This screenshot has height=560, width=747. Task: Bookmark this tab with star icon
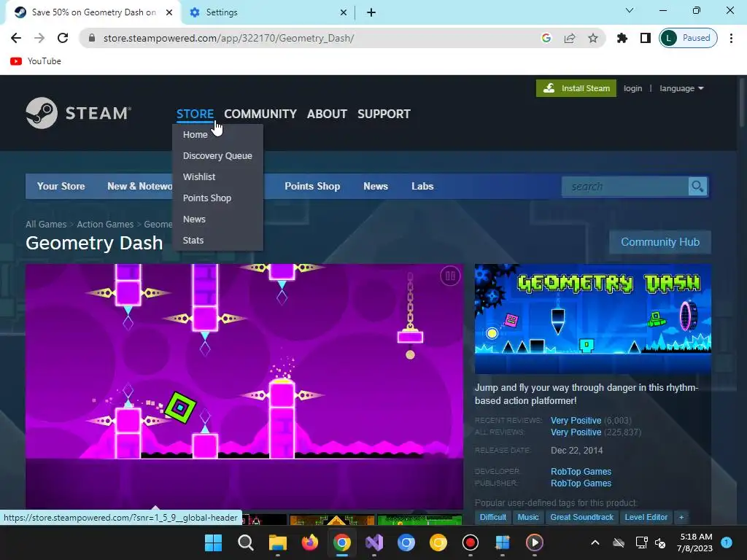click(592, 38)
